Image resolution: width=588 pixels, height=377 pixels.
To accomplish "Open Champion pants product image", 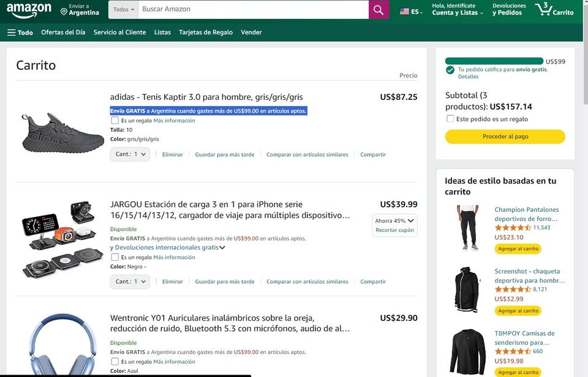I will click(x=467, y=228).
